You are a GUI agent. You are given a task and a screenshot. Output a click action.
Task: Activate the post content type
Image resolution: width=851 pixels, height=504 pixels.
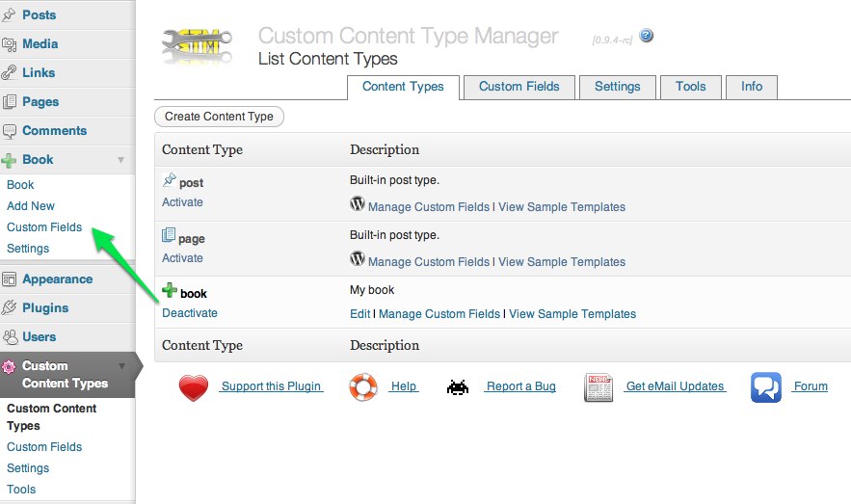coord(182,202)
